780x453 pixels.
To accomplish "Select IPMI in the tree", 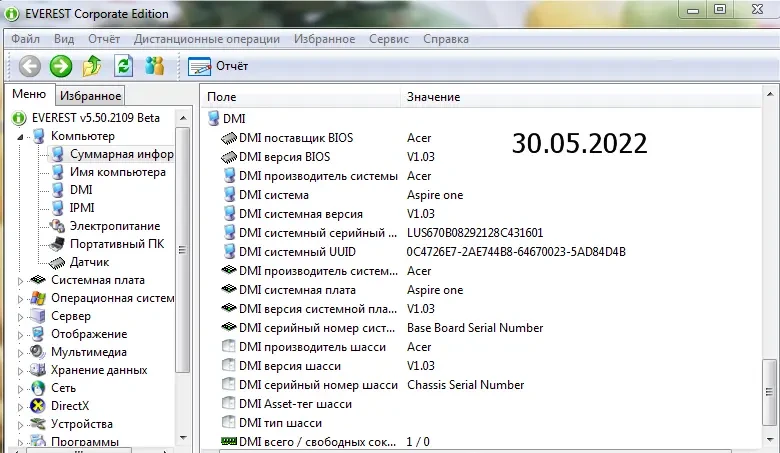I will coord(82,208).
